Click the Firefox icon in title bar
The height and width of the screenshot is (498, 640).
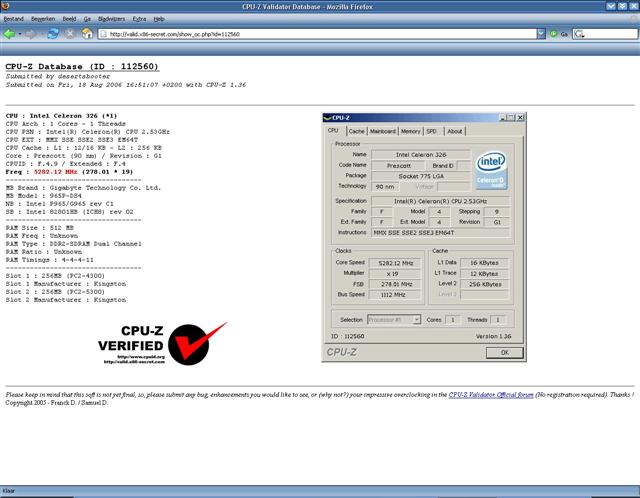(5, 6)
